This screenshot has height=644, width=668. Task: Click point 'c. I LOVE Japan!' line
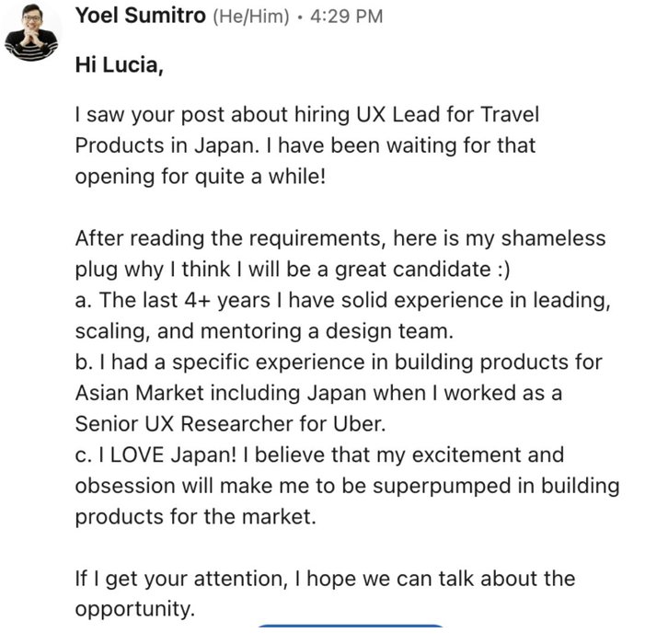click(319, 454)
